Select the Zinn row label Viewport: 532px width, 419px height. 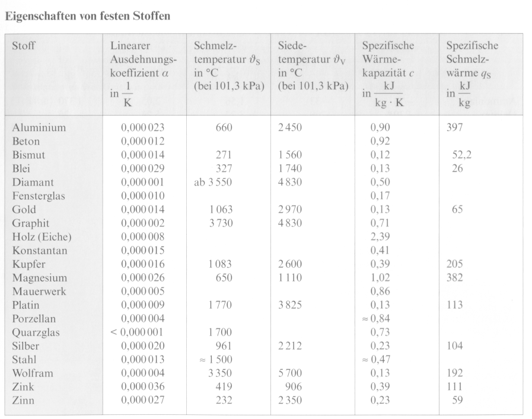tap(23, 401)
